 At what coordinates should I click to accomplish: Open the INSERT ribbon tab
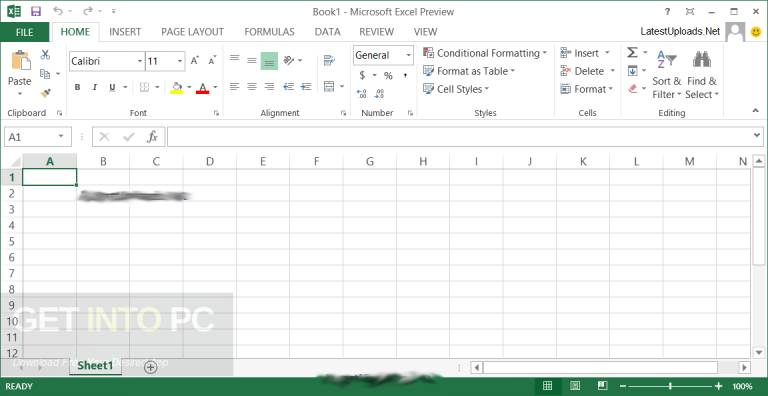125,32
